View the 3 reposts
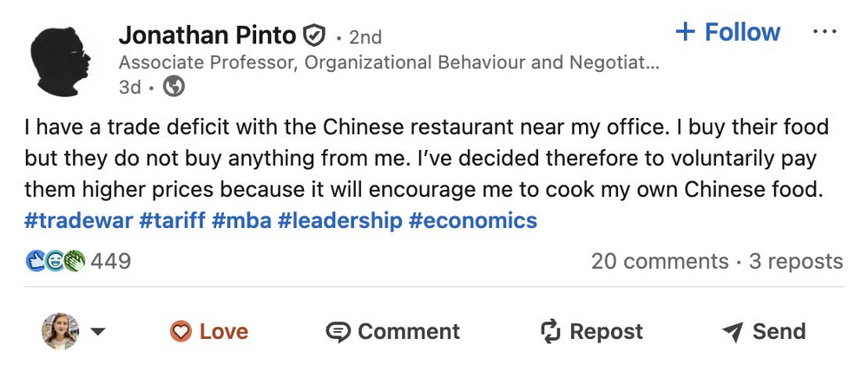 click(796, 261)
